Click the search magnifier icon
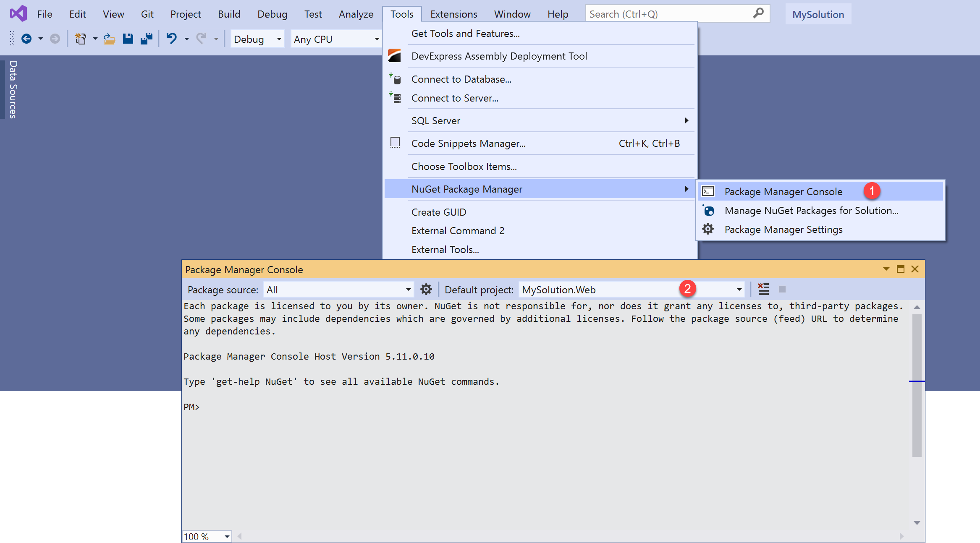980x543 pixels. (758, 14)
